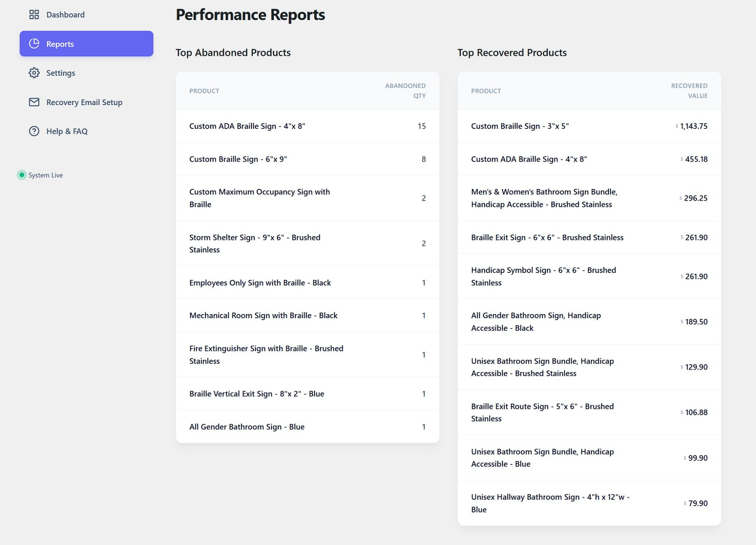
Task: Open the Settings page
Action: click(x=60, y=73)
